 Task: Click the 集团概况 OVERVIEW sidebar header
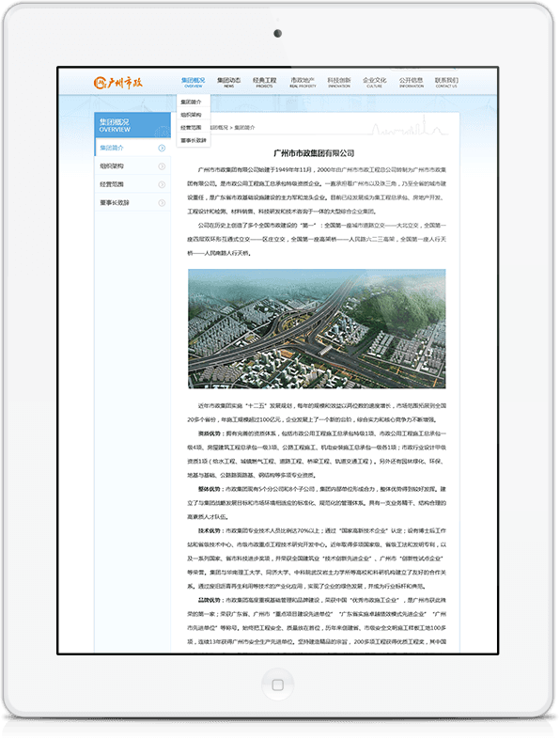(132, 125)
